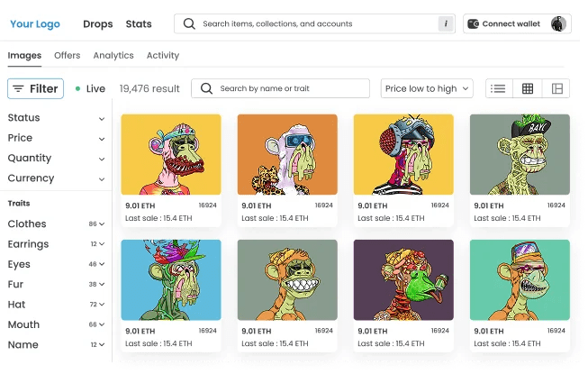Click the 19,476 result count text

[149, 88]
